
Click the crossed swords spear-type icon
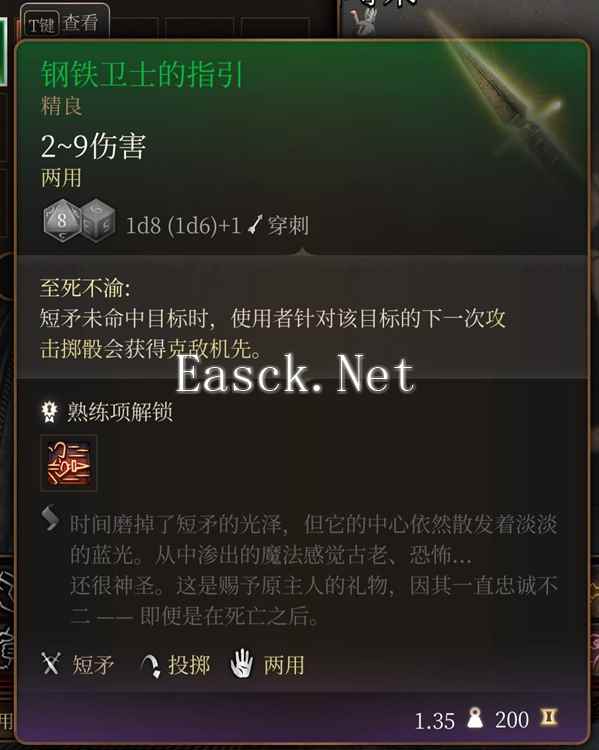[51, 664]
